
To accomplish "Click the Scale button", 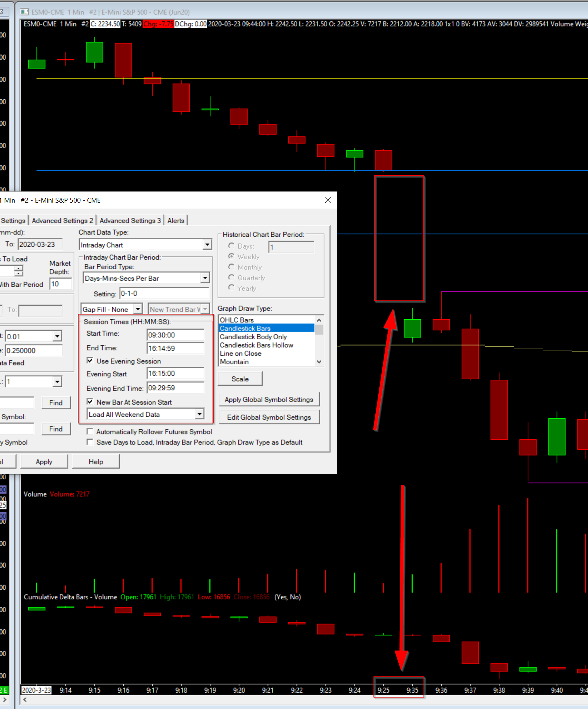I will tap(240, 379).
